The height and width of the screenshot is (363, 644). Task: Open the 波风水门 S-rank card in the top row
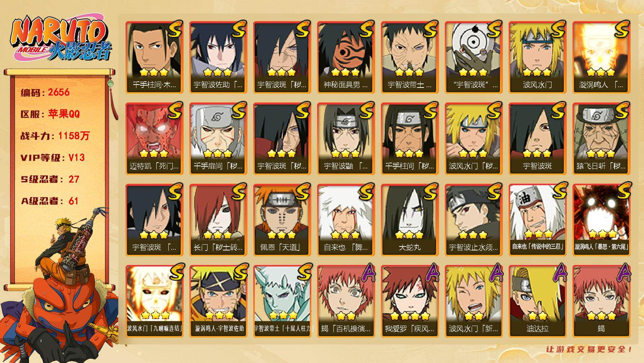click(537, 57)
